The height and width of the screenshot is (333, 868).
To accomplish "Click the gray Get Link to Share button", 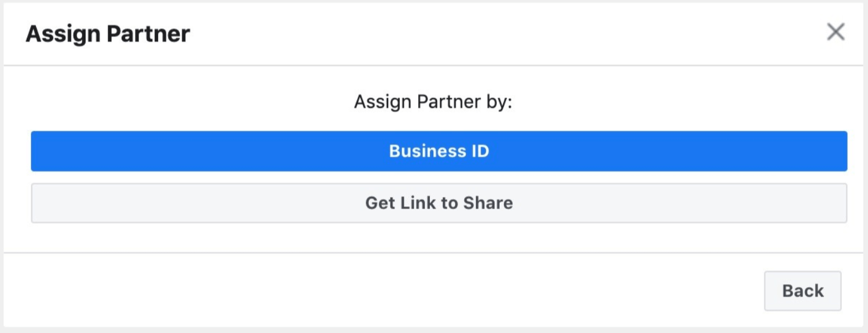I will tap(439, 203).
